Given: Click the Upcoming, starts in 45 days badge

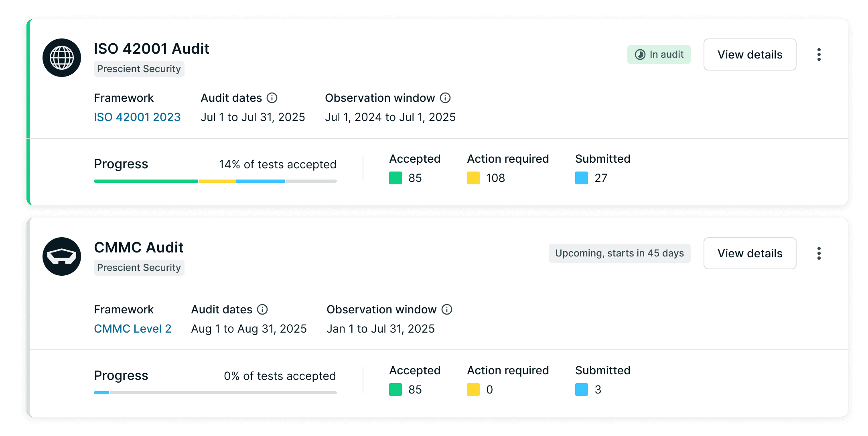Looking at the screenshot, I should coord(619,253).
